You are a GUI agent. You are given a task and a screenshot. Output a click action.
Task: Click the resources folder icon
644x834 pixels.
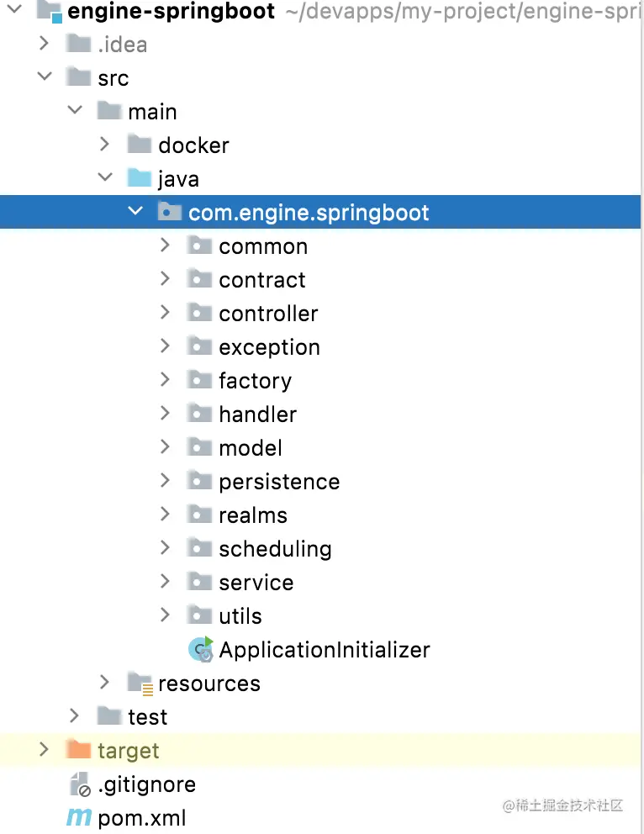pyautogui.click(x=139, y=684)
